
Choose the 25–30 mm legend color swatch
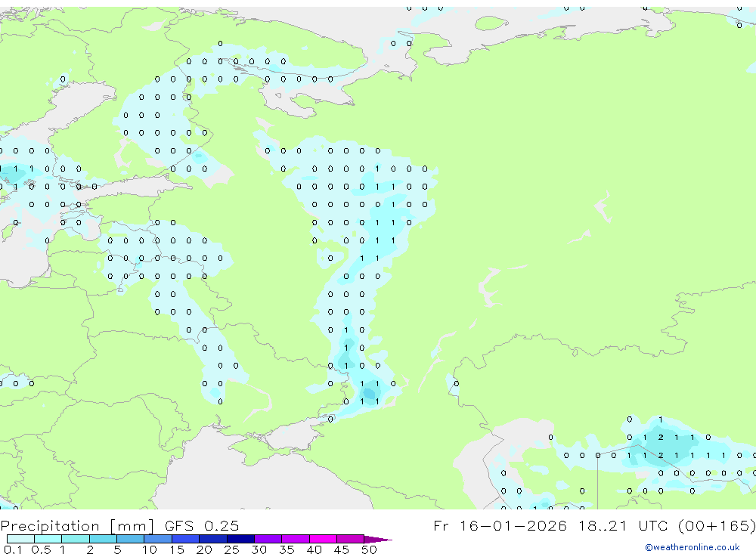point(240,539)
